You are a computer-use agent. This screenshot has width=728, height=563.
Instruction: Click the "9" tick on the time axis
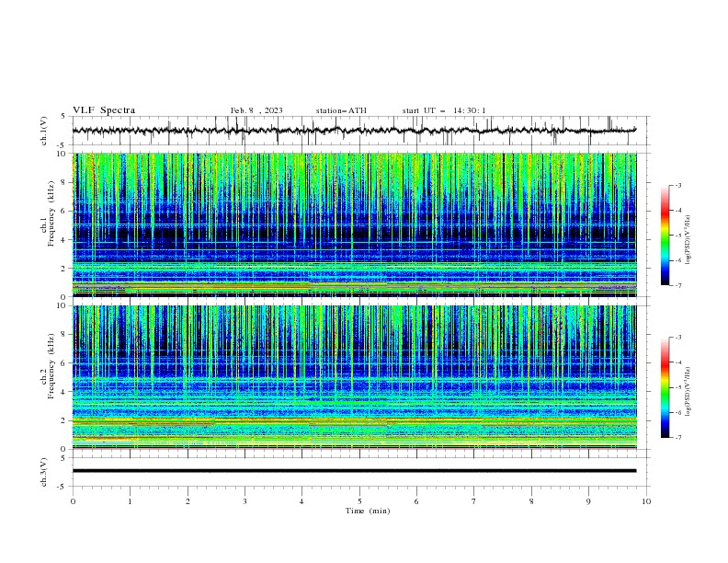coord(588,501)
